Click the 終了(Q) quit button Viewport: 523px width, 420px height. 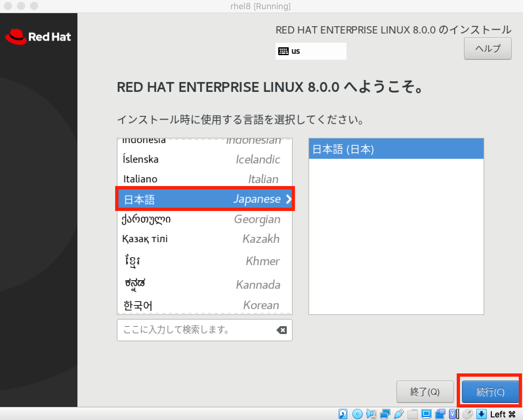pos(425,392)
